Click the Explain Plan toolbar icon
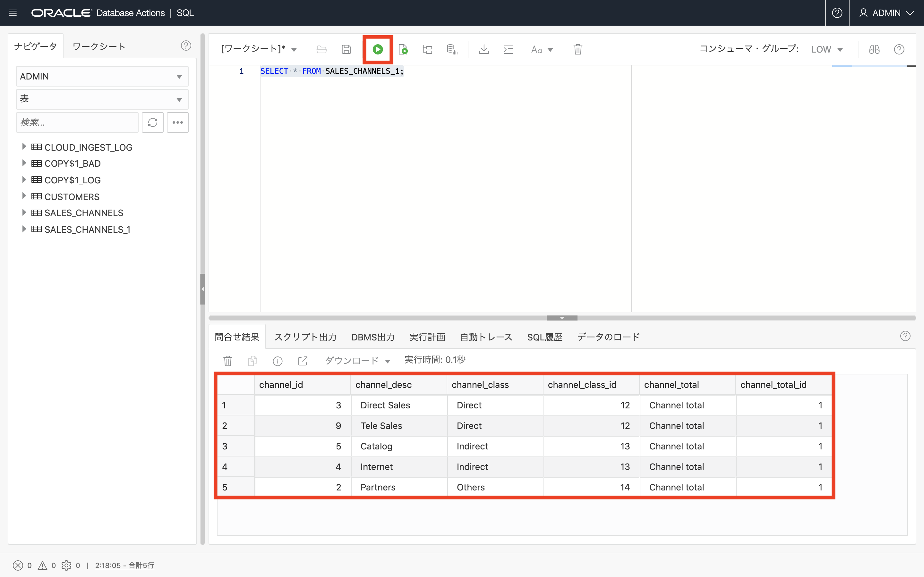Screen dimensions: 924x577 coord(427,49)
